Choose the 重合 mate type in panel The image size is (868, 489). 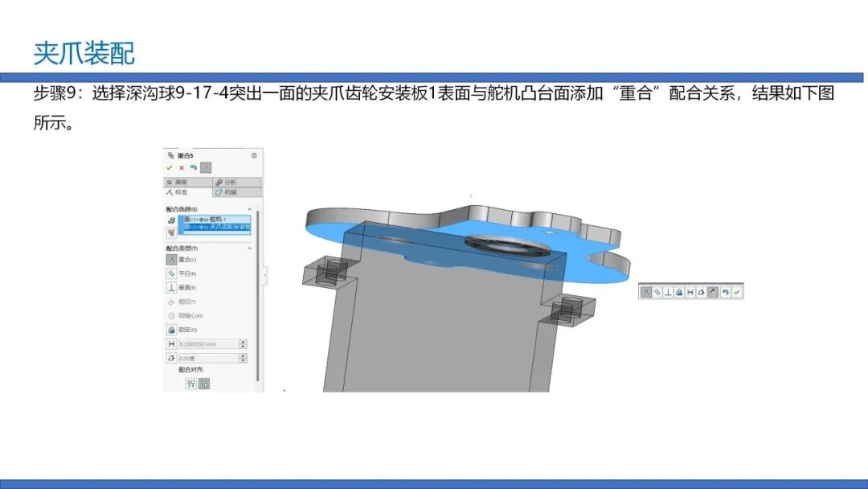pos(181,259)
